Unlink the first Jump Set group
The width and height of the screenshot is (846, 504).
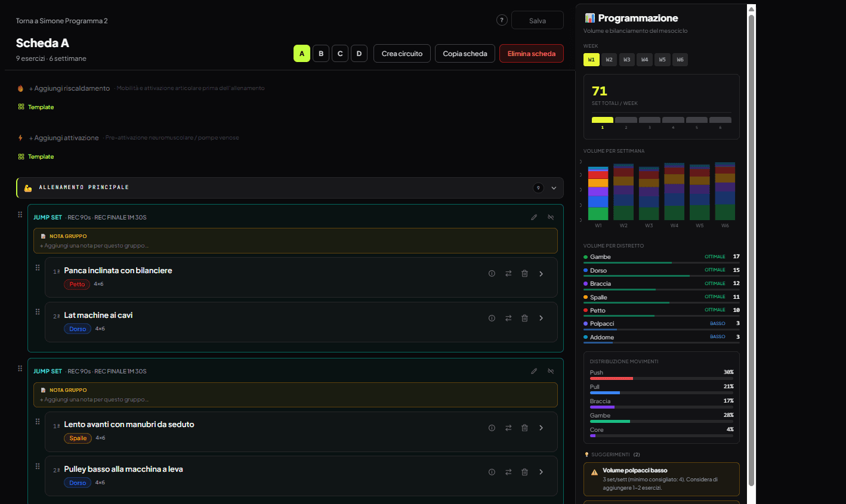coord(551,217)
